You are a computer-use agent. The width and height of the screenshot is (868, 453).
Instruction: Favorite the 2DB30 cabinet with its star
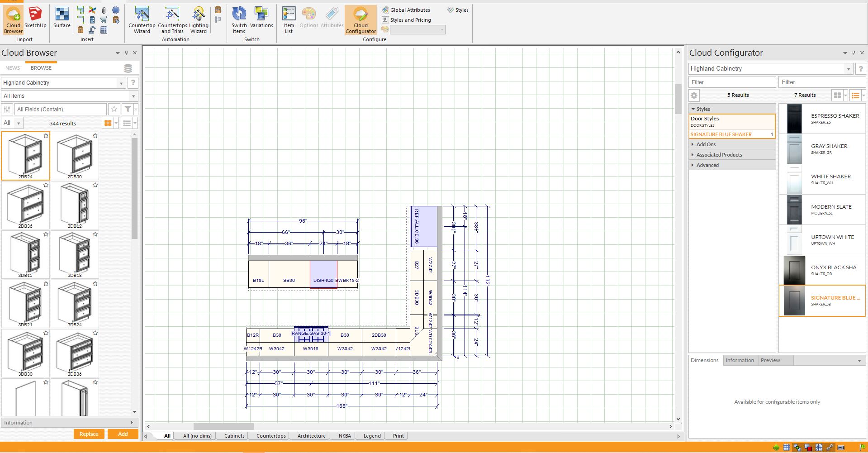click(x=95, y=135)
